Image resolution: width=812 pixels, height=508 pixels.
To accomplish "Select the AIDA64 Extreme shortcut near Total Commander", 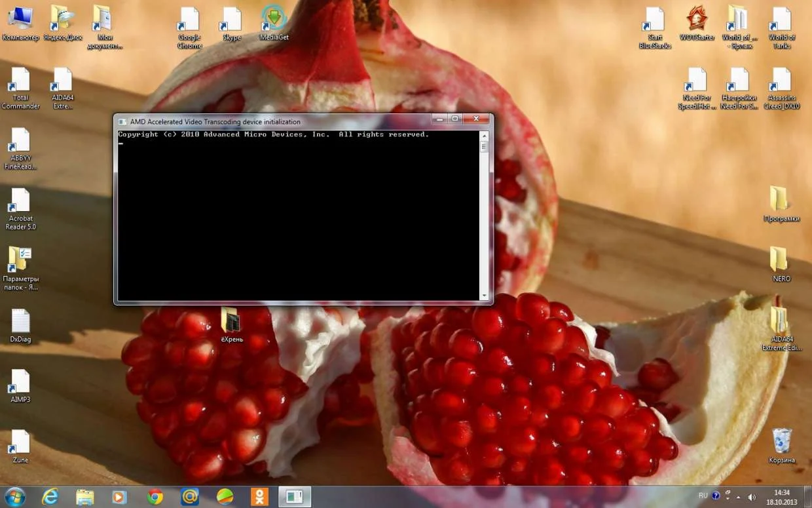I will coord(63,88).
